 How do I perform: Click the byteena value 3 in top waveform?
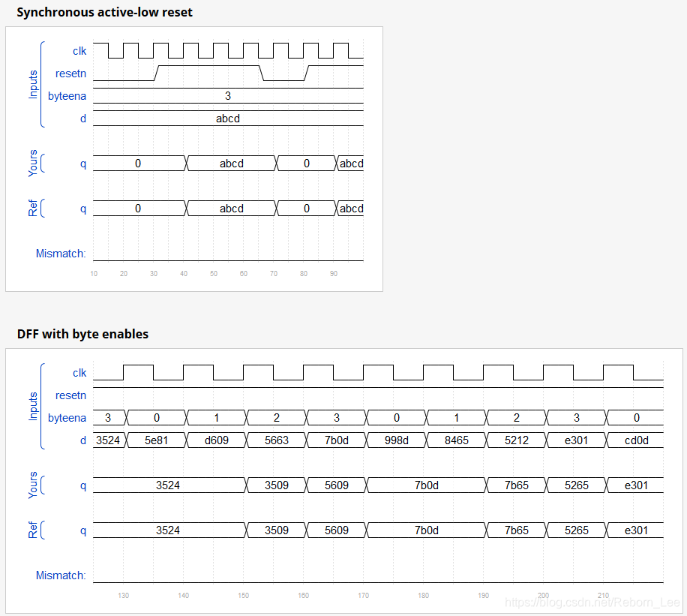228,96
